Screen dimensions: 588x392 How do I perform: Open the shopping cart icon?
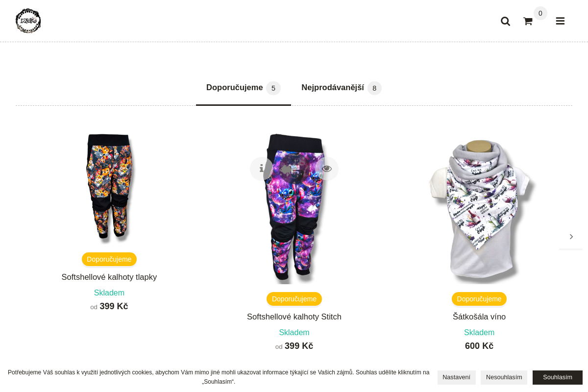tap(528, 21)
